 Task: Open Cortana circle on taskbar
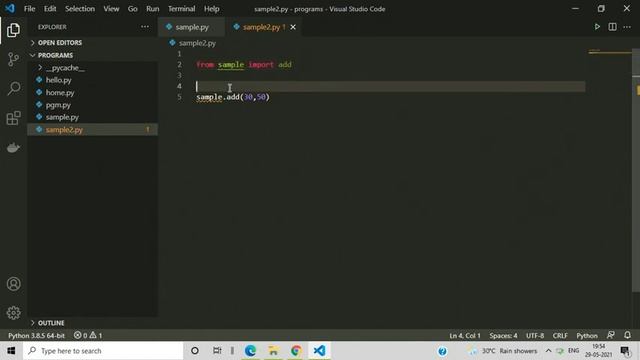[x=195, y=351]
